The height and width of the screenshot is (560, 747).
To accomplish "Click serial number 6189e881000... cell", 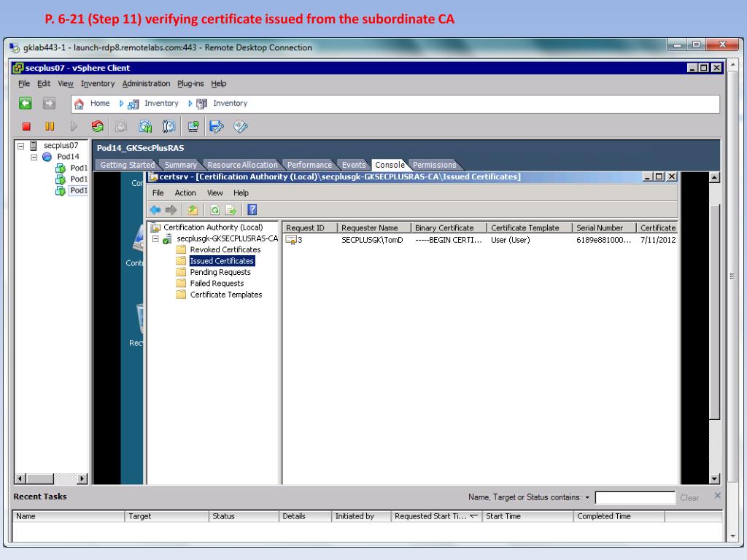I will [603, 240].
